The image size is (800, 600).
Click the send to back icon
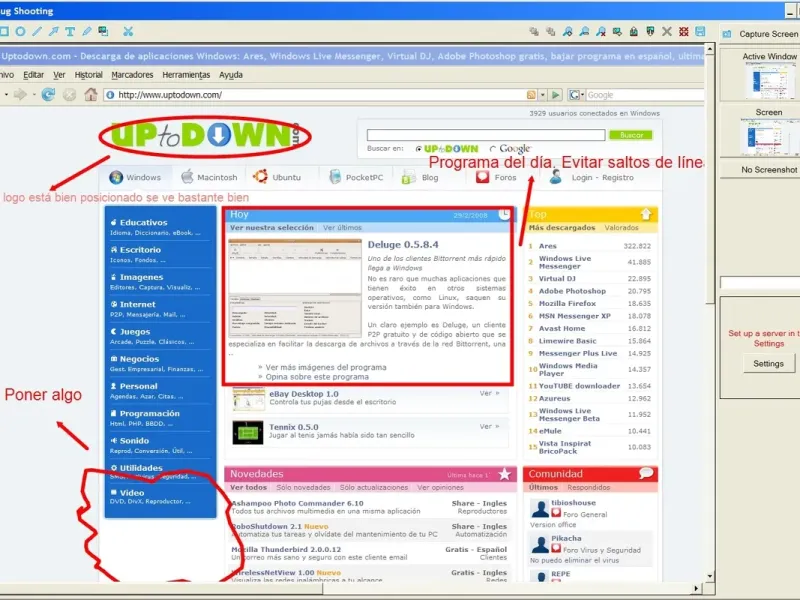pyautogui.click(x=551, y=32)
